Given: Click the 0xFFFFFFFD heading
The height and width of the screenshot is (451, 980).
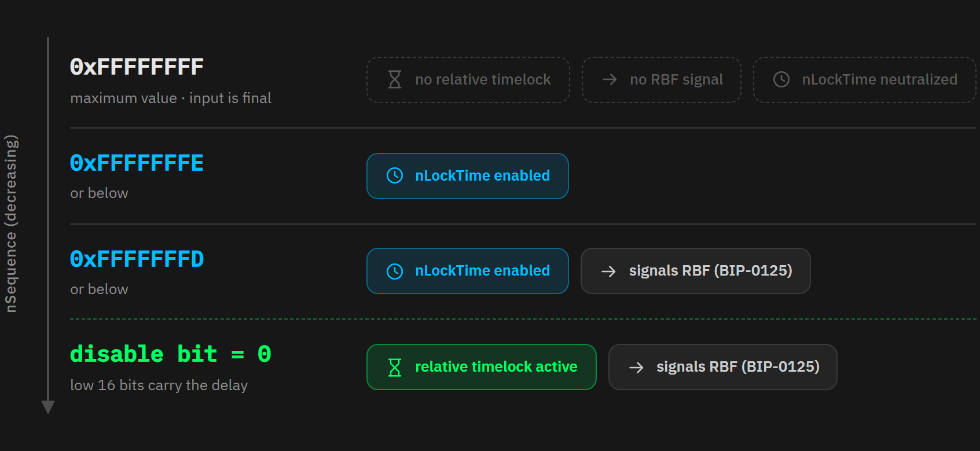Looking at the screenshot, I should [137, 259].
